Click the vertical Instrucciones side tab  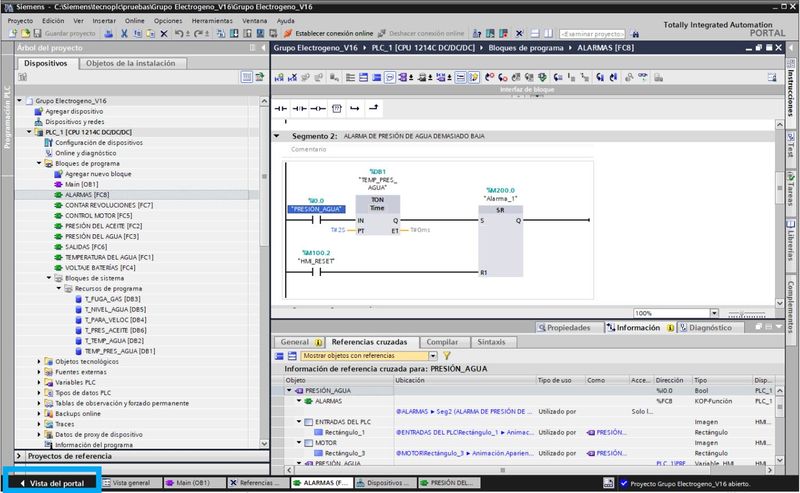pos(791,87)
